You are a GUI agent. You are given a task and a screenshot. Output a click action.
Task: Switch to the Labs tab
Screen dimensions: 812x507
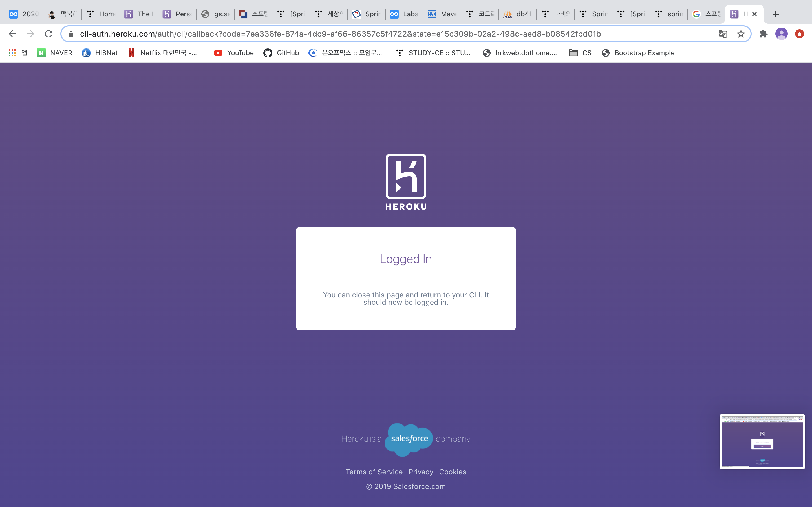click(404, 14)
